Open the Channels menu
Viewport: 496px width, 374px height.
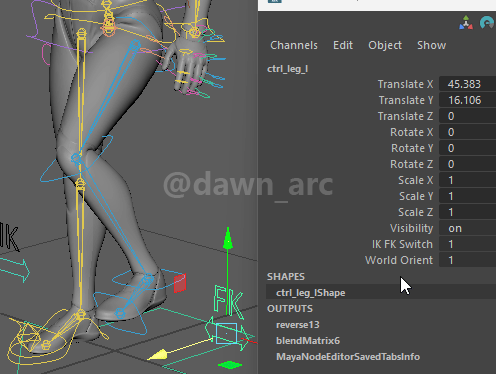click(294, 45)
